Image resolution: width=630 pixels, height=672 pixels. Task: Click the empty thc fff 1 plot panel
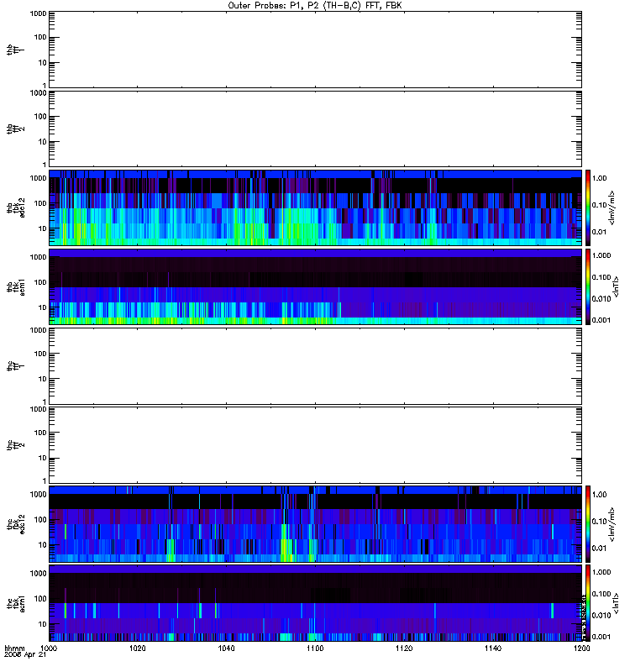click(315, 366)
